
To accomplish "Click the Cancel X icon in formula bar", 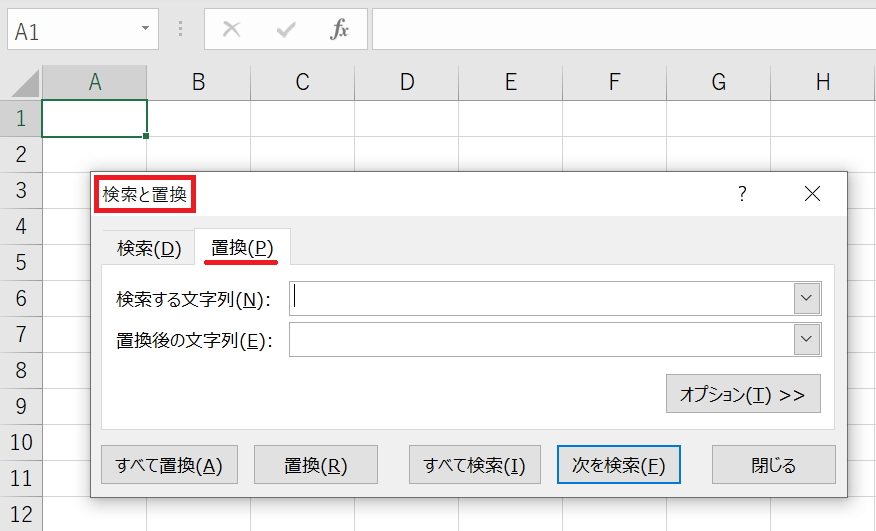I will click(231, 30).
